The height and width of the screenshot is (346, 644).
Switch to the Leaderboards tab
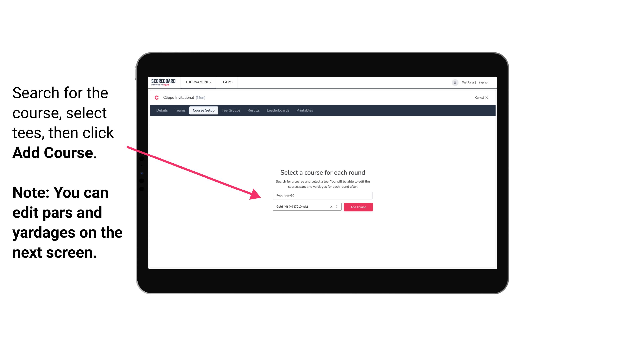point(278,110)
